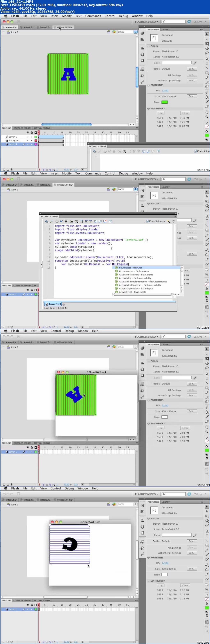Image resolution: width=210 pixels, height=644 pixels.
Task: Toggle lock dot of Layer 4
Action: (x=32, y=144)
